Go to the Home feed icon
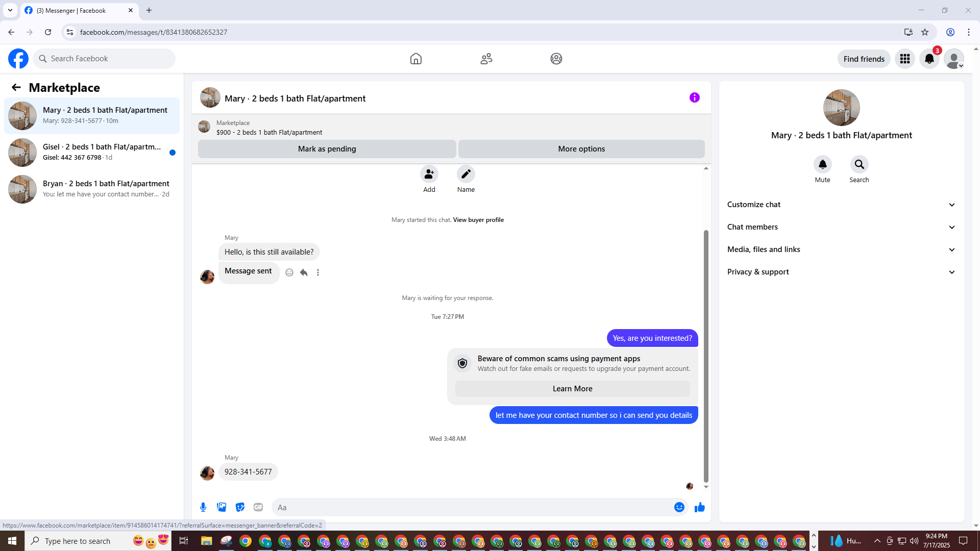The image size is (980, 551). 416,59
